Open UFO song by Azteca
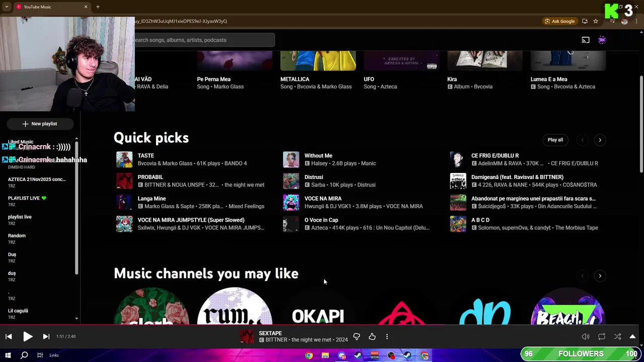Screen dimensions: 644x362 coord(369,79)
